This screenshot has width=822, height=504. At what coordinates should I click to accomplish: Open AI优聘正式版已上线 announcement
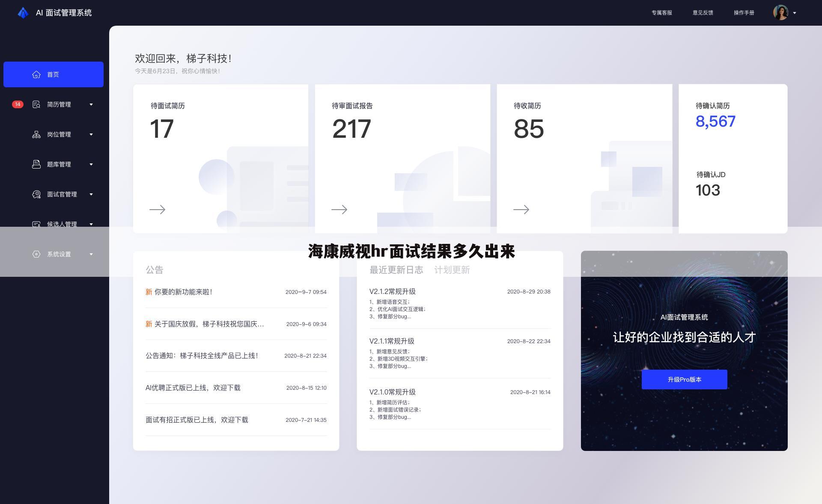[193, 388]
